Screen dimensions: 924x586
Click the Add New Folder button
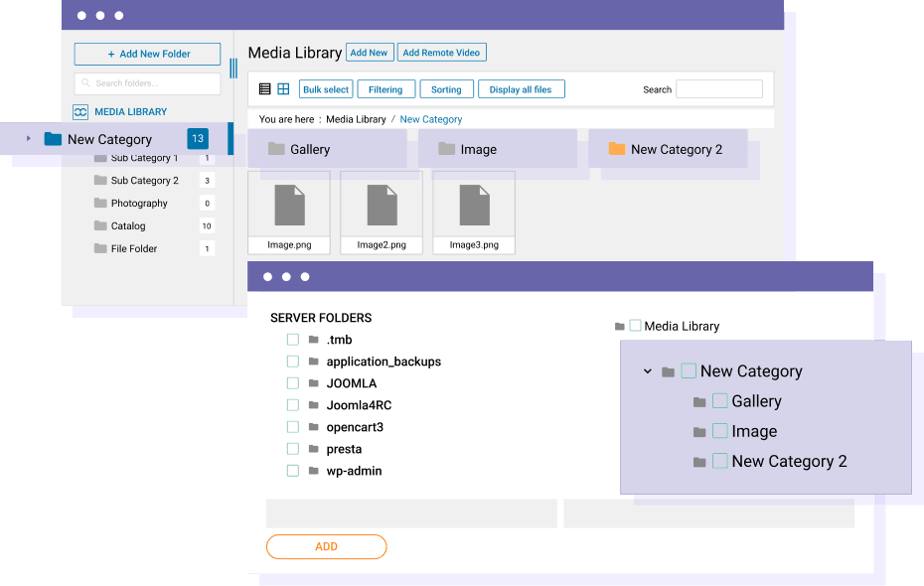[x=146, y=53]
